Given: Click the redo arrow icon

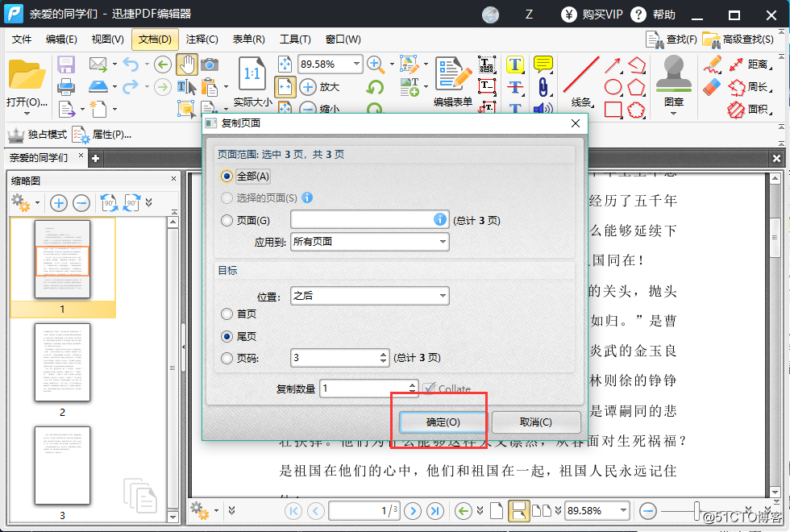Looking at the screenshot, I should (x=131, y=87).
